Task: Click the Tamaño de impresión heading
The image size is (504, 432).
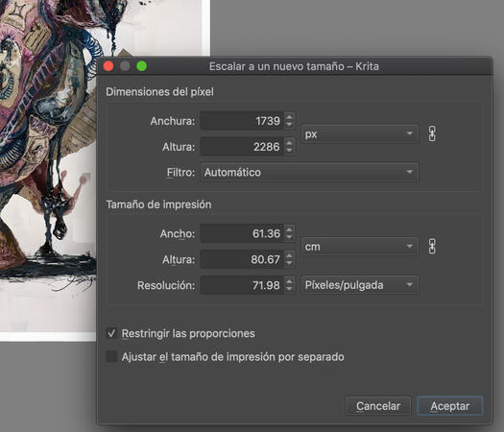Action: 158,204
